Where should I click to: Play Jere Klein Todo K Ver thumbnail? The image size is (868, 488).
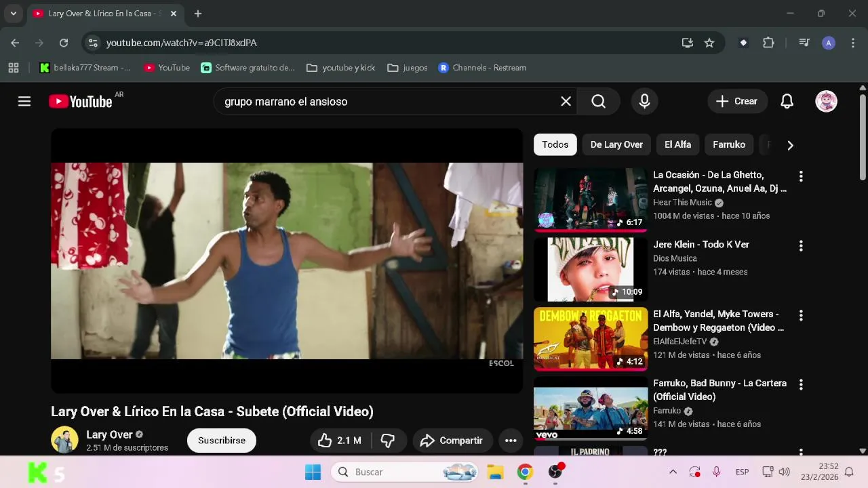coord(591,269)
